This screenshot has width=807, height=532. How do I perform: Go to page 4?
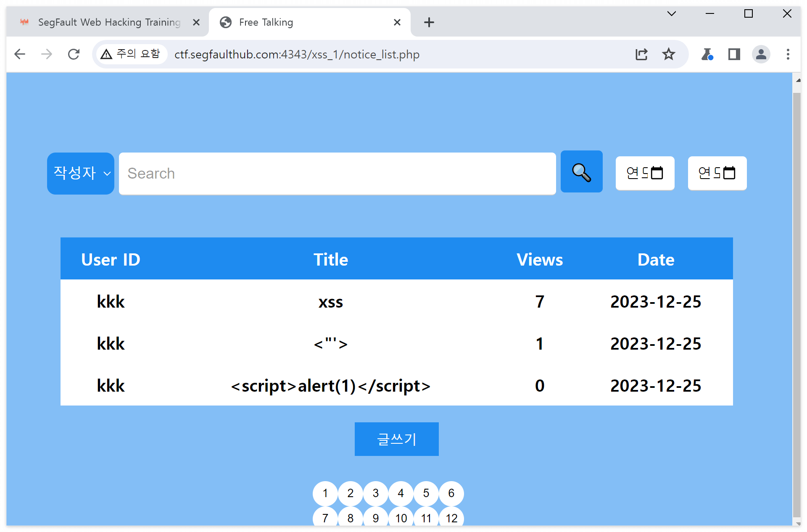[401, 493]
